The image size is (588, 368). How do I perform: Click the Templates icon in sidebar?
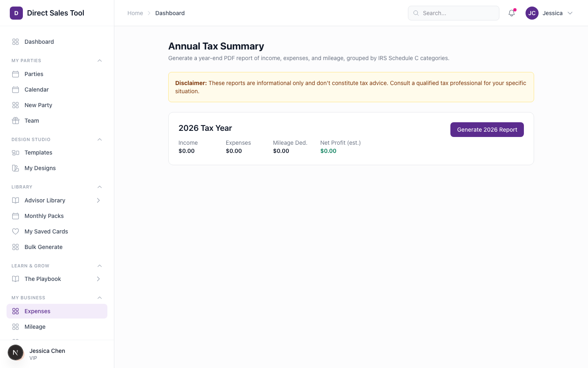(x=16, y=153)
